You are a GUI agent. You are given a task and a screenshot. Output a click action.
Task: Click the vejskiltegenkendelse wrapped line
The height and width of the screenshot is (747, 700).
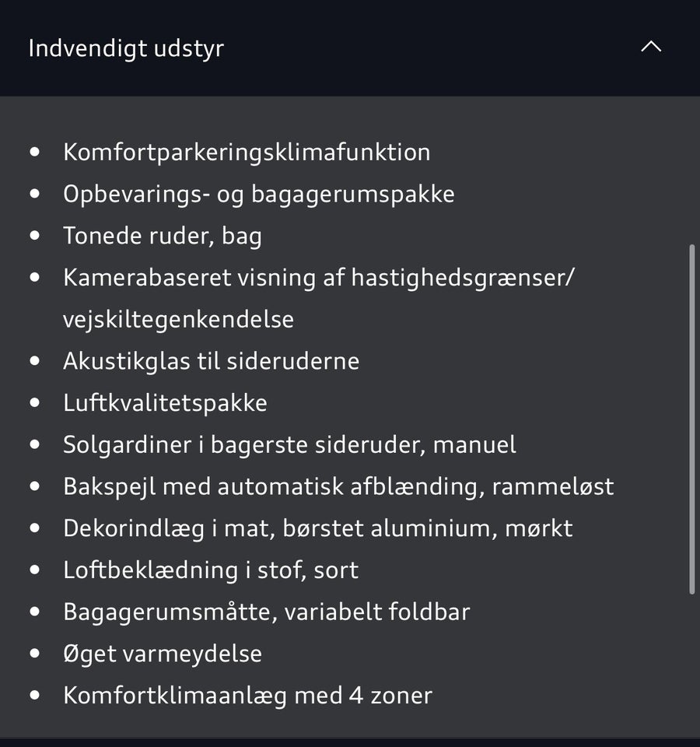(x=178, y=319)
